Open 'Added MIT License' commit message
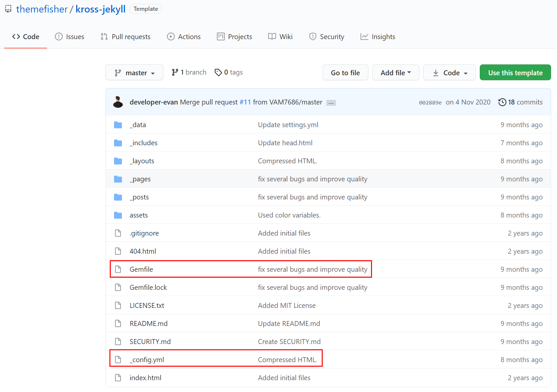 tap(287, 306)
